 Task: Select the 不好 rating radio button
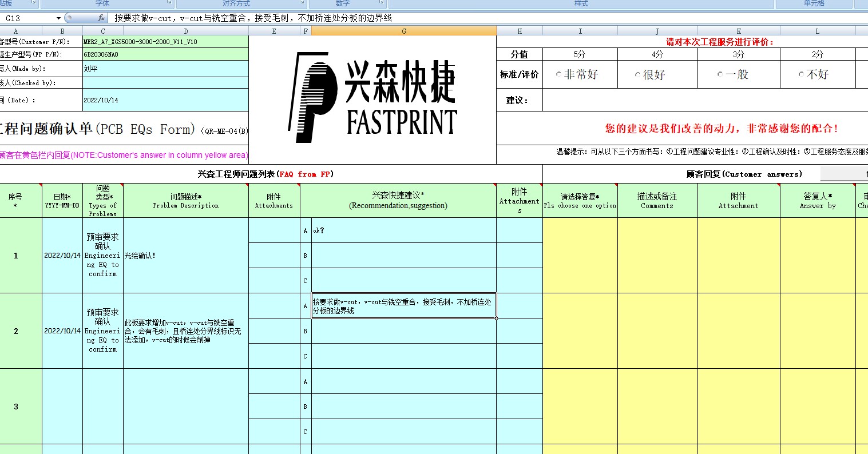click(x=801, y=75)
